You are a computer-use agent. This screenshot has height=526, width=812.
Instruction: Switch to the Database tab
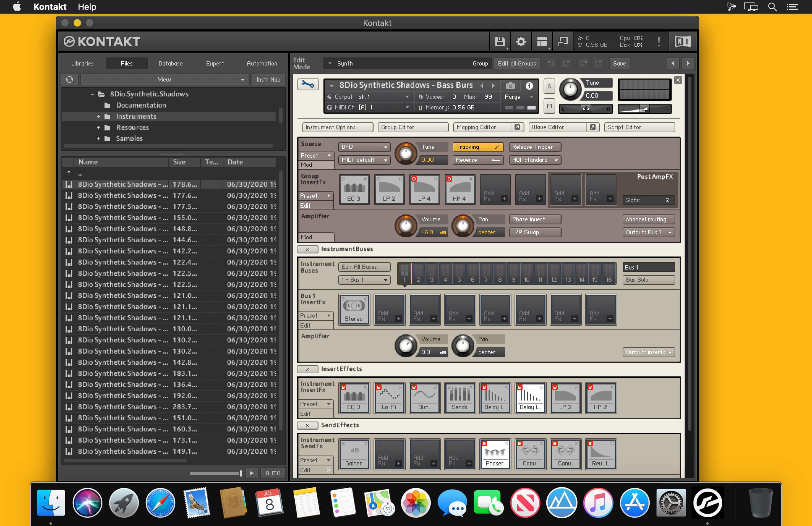170,63
